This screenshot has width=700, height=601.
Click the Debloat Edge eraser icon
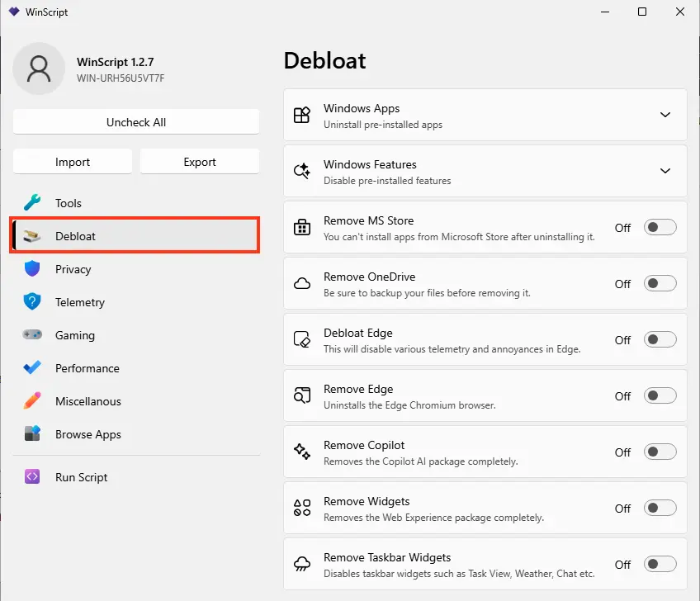[302, 339]
